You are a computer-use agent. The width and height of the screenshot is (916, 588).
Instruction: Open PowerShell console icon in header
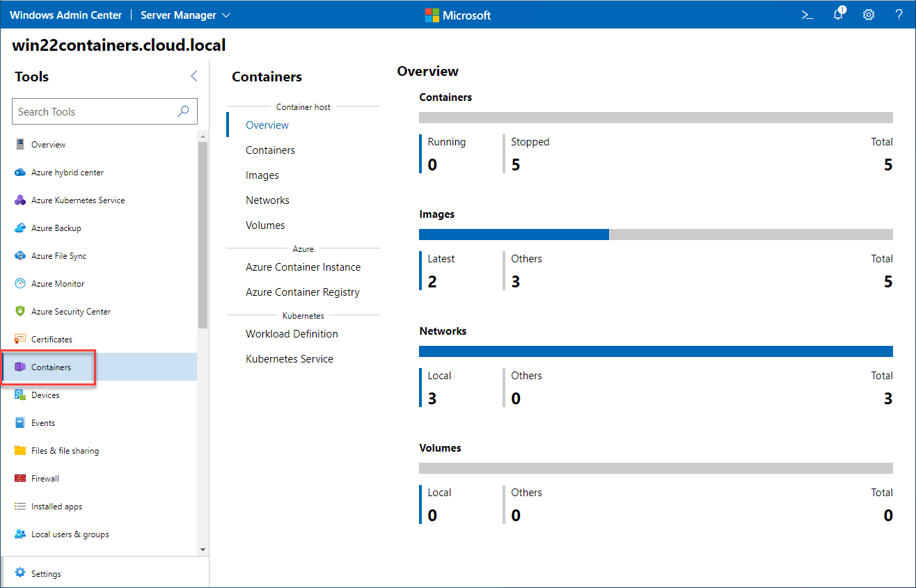(x=807, y=15)
